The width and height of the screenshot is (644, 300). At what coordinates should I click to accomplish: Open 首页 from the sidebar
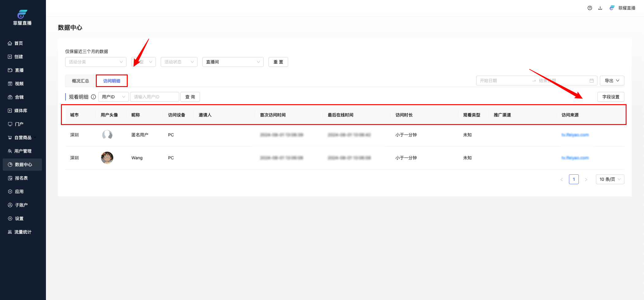[x=19, y=43]
